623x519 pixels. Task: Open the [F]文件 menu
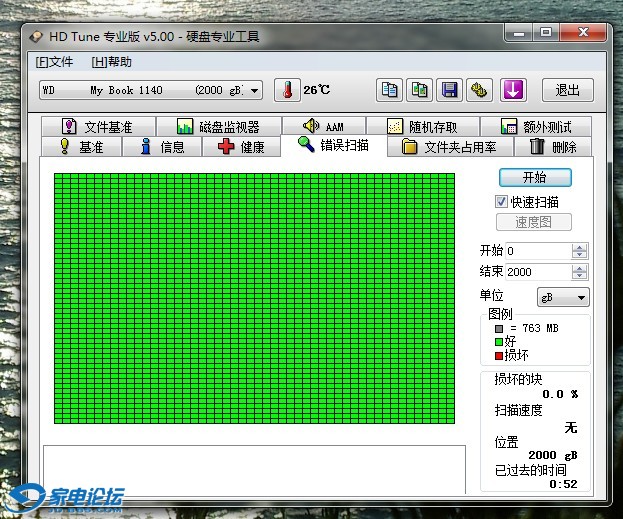pos(54,62)
